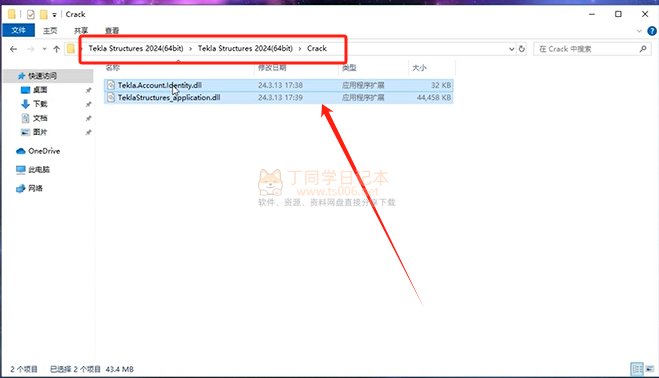This screenshot has width=659, height=378.
Task: Expand the address bar history dropdown
Action: point(511,49)
